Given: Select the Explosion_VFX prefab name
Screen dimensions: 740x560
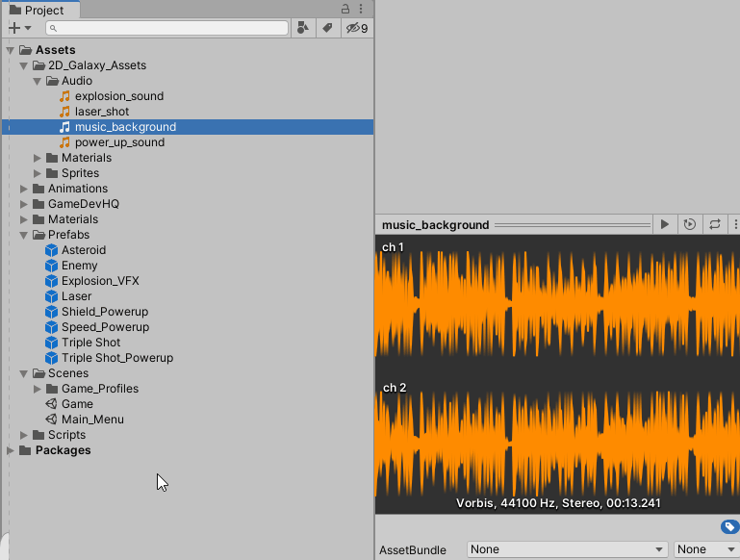Looking at the screenshot, I should (100, 281).
